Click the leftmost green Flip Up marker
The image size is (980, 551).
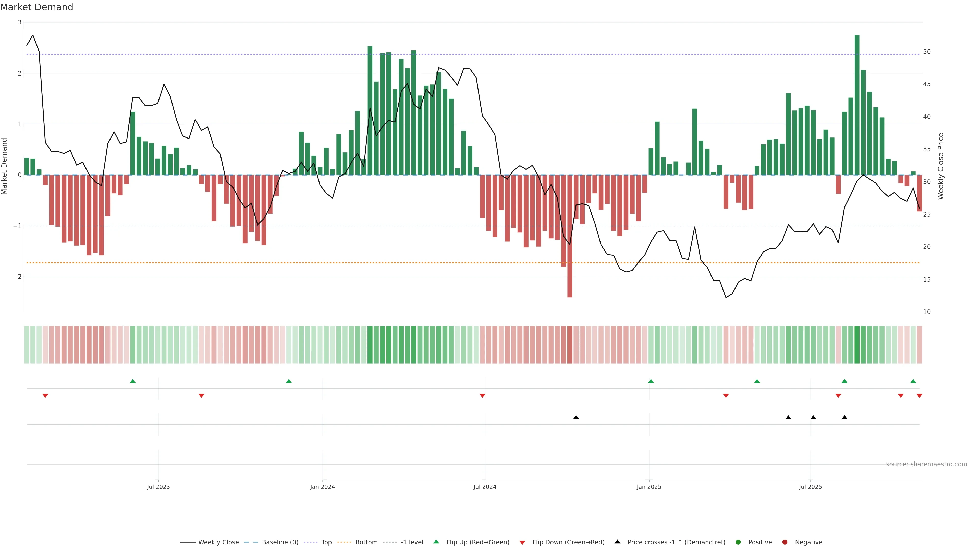133,381
